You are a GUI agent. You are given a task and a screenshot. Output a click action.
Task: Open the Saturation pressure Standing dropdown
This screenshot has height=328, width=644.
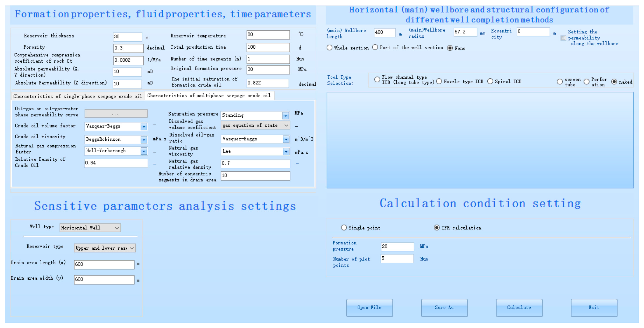[x=285, y=115]
